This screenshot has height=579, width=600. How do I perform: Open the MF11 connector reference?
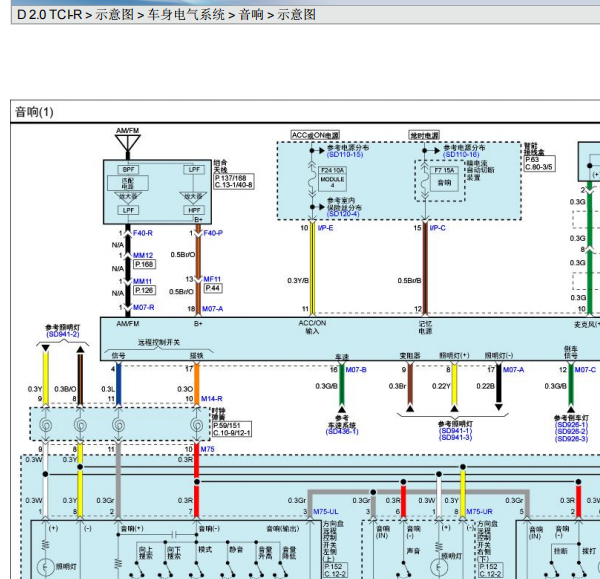212,279
